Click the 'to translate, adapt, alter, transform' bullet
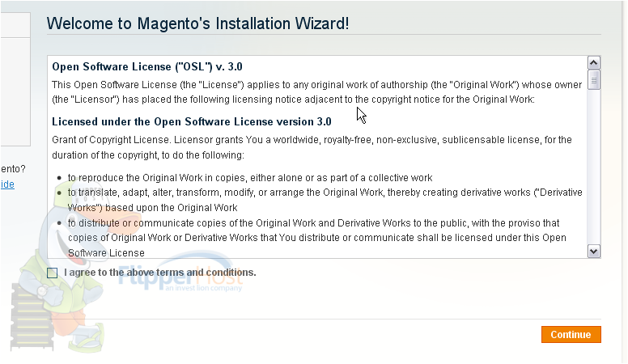The image size is (628, 364). (325, 200)
